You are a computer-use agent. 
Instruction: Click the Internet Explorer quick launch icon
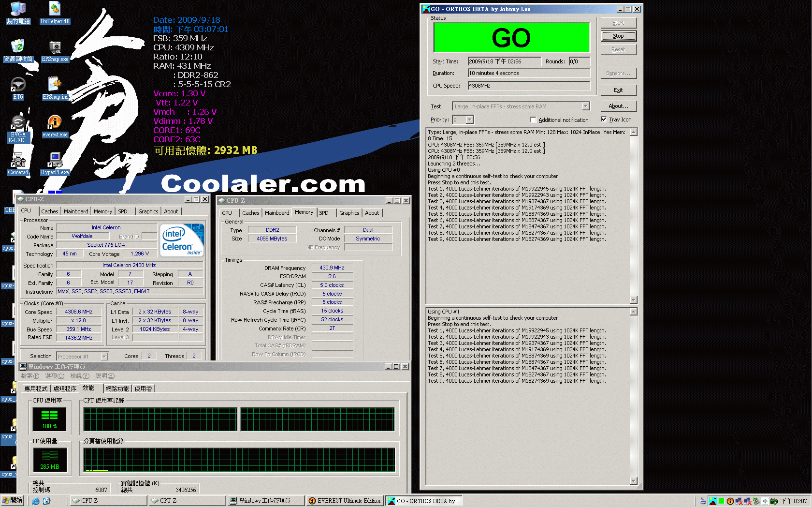tap(36, 501)
